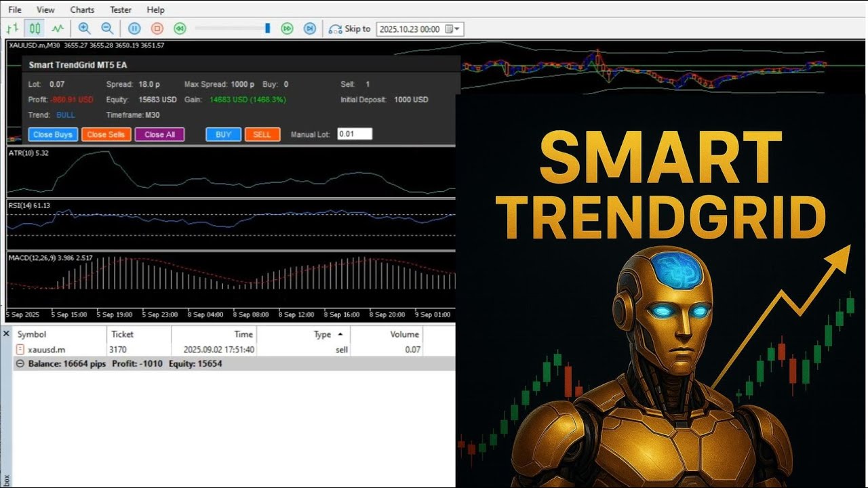The image size is (868, 488).
Task: Open the File menu
Action: point(15,9)
